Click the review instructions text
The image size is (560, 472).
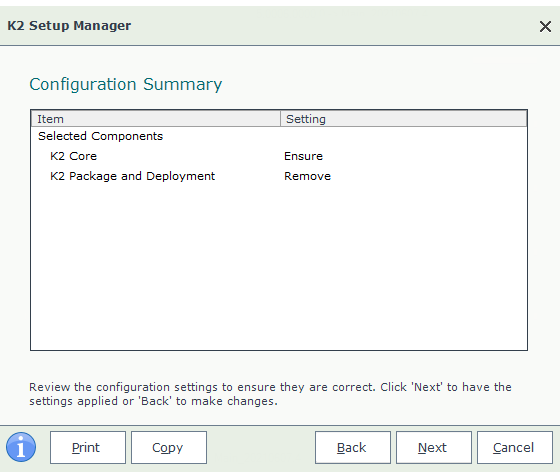pyautogui.click(x=270, y=394)
